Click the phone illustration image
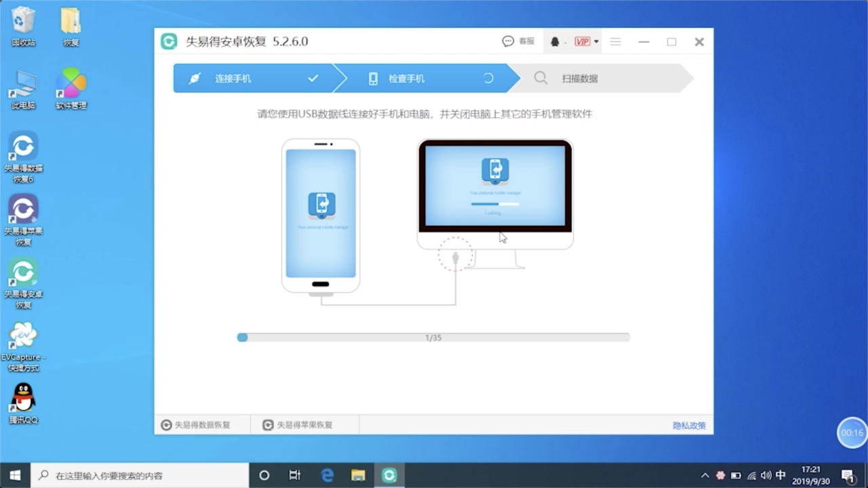Screen dimensions: 868x488 [321, 216]
